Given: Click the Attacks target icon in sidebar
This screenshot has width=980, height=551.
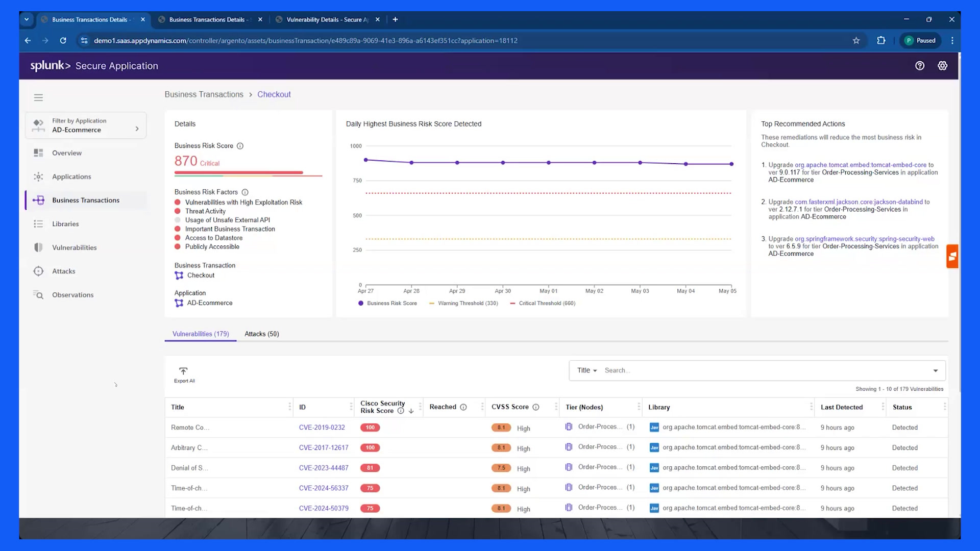Looking at the screenshot, I should pyautogui.click(x=38, y=271).
